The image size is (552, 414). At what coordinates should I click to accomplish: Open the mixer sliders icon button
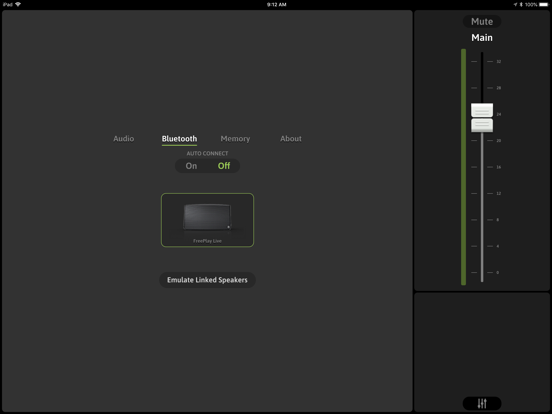tap(482, 403)
